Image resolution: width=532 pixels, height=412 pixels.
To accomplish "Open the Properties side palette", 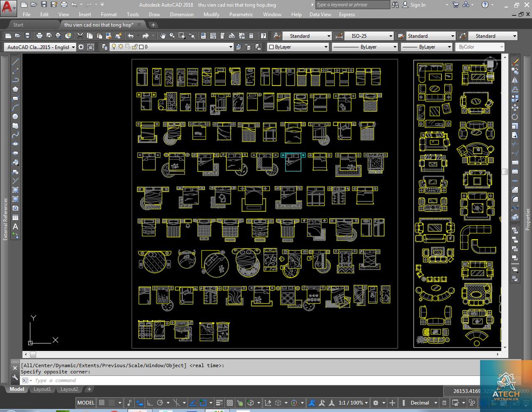I will click(528, 219).
